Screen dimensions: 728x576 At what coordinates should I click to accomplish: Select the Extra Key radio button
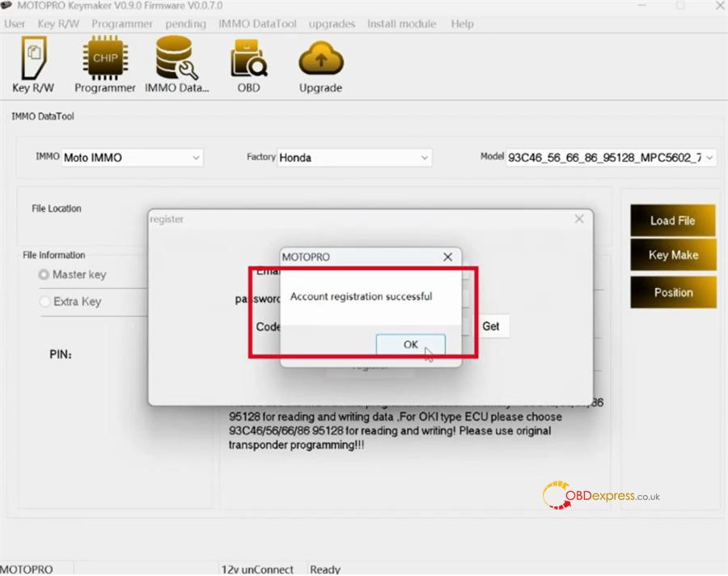[x=44, y=302]
